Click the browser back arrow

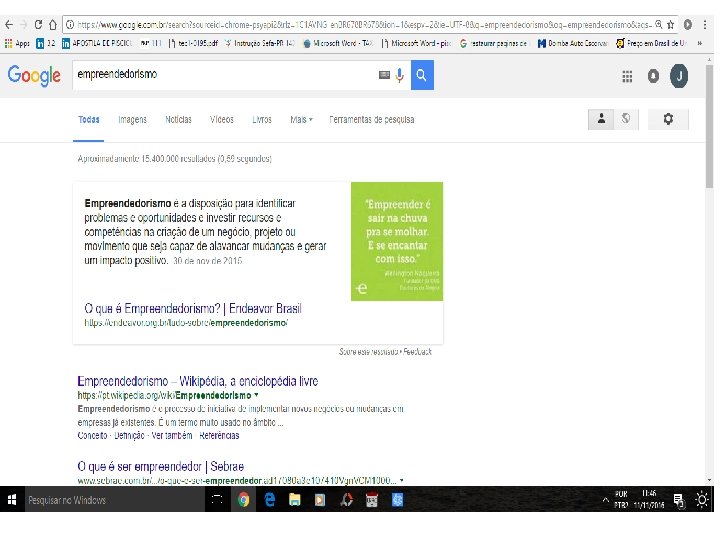point(9,25)
